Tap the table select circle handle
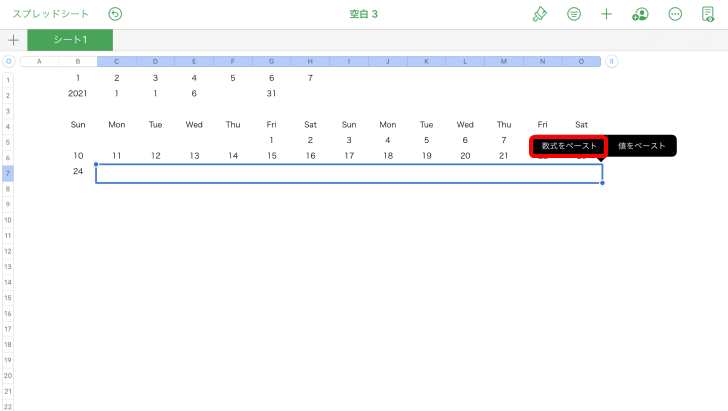The height and width of the screenshot is (411, 728). coord(8,61)
